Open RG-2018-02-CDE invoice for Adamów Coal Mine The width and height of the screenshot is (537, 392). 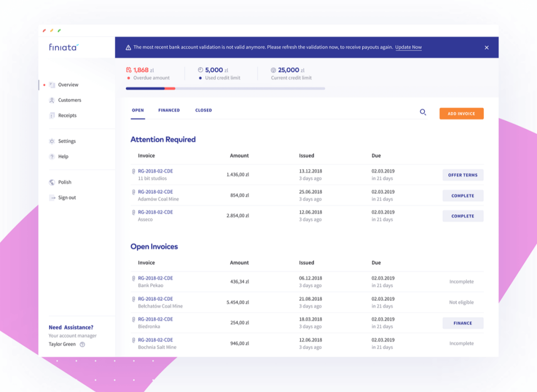tap(156, 192)
